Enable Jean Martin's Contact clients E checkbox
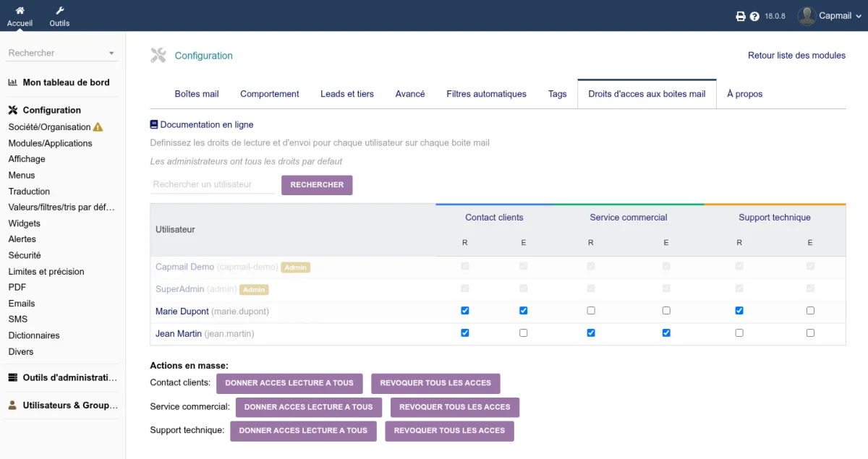868x459 pixels. tap(524, 333)
